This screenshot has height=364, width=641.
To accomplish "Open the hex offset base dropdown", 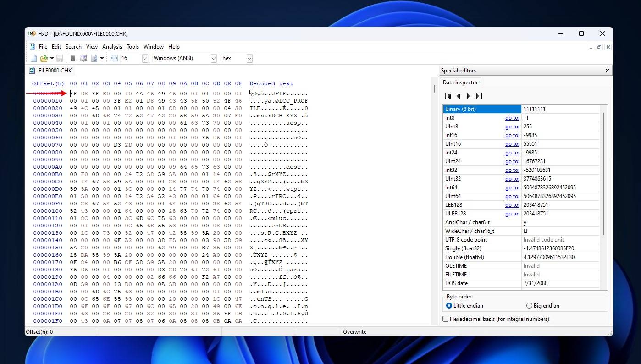I will pos(249,58).
